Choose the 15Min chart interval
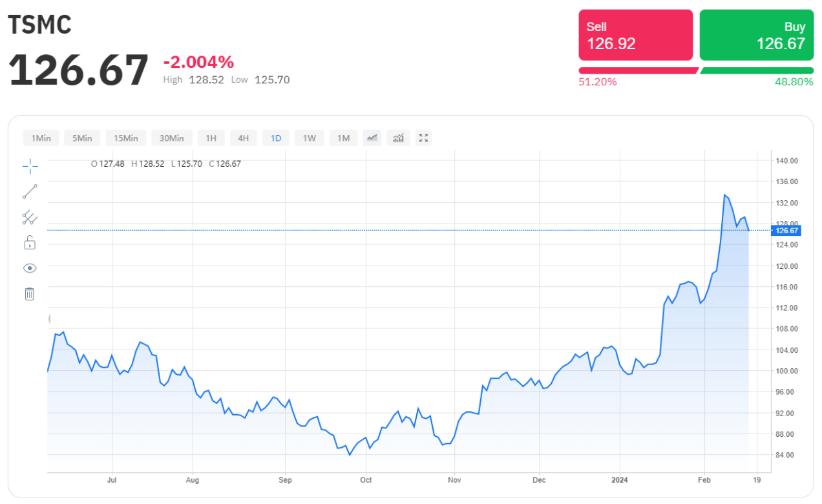Viewport: 822px width, 504px height. 126,138
